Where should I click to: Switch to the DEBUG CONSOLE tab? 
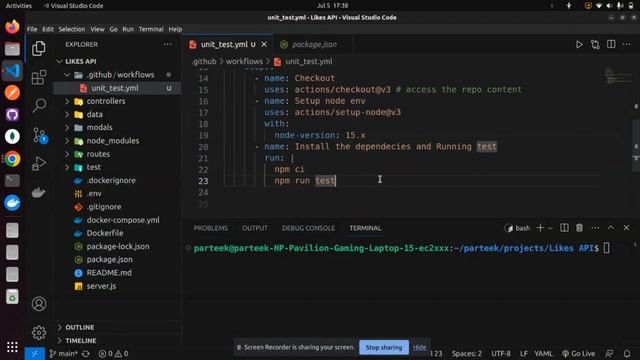308,228
